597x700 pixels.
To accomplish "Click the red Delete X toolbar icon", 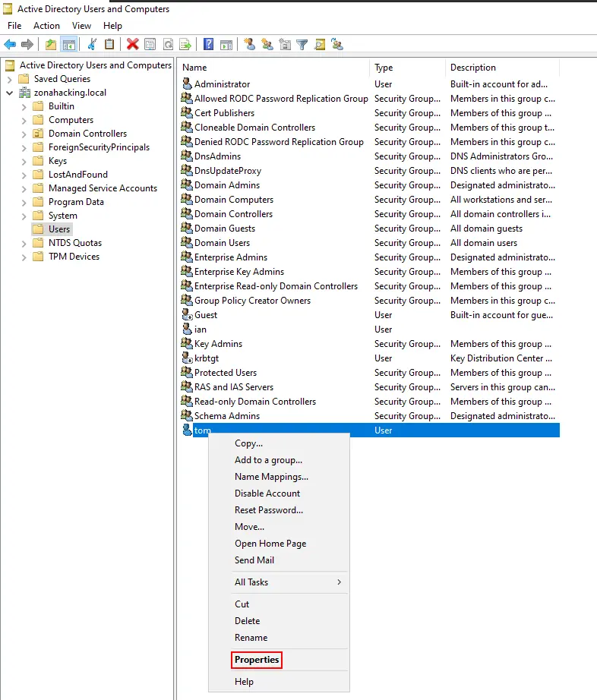I will pos(133,45).
